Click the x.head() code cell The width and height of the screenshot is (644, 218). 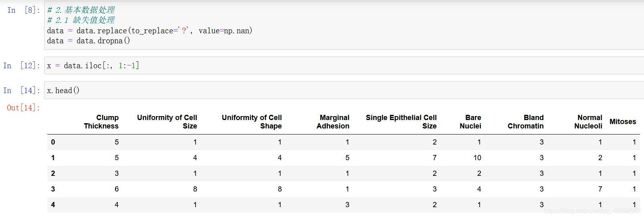[x=344, y=90]
